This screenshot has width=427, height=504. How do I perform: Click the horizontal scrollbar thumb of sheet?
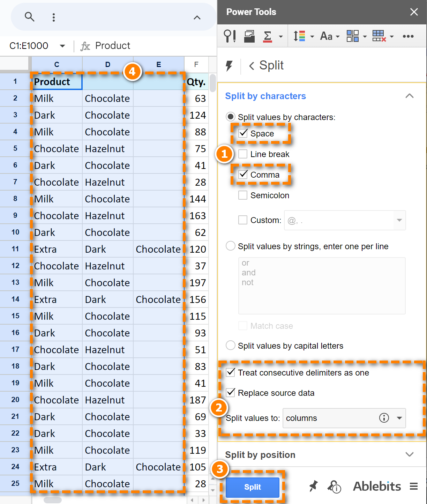(x=53, y=500)
